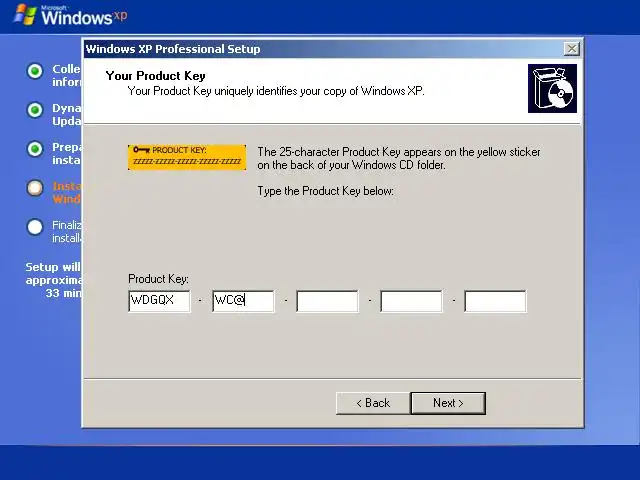Click the yellow PRODUCT KEY sticker image
Viewport: 640px width, 480px height.
click(x=187, y=157)
